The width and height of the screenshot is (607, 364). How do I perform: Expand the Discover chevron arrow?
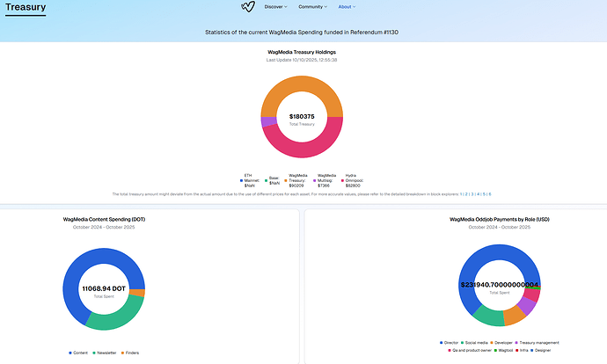(286, 6)
